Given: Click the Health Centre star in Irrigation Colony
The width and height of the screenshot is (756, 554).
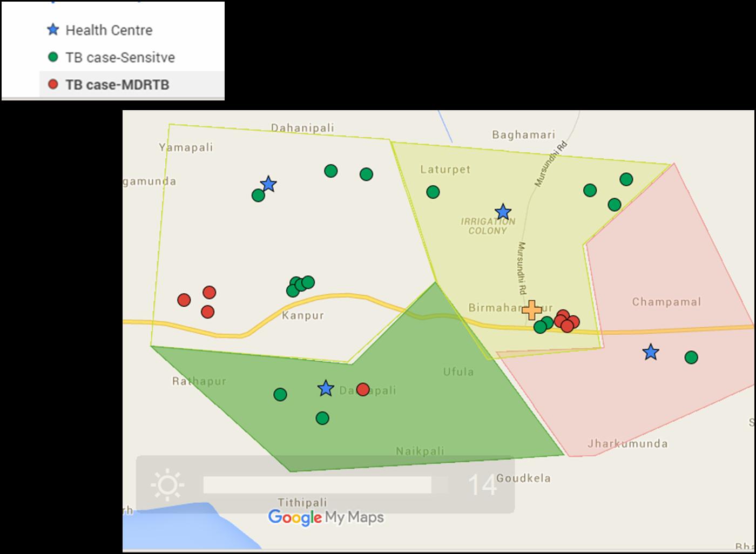Looking at the screenshot, I should tap(504, 212).
